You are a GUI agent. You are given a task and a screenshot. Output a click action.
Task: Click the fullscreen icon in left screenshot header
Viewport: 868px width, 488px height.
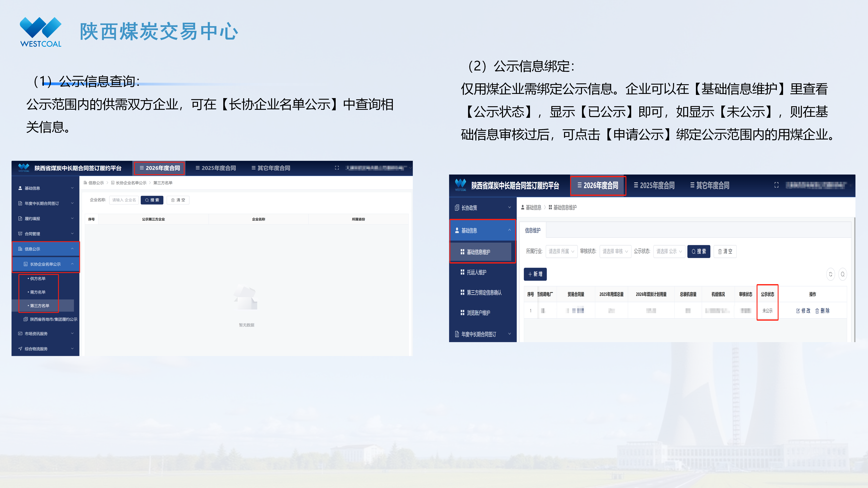tap(337, 168)
